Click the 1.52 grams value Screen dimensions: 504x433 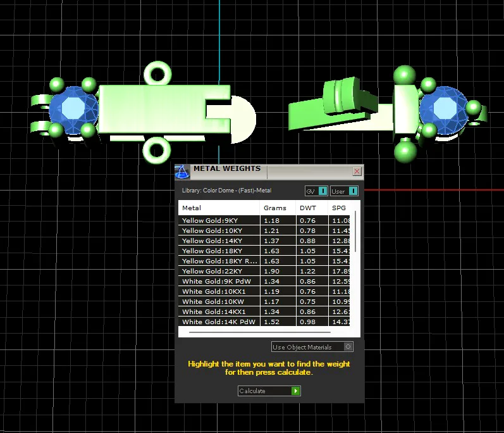click(x=272, y=322)
